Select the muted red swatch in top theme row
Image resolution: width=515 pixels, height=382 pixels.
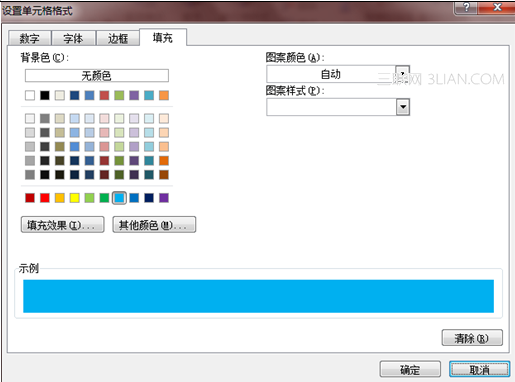tap(104, 95)
